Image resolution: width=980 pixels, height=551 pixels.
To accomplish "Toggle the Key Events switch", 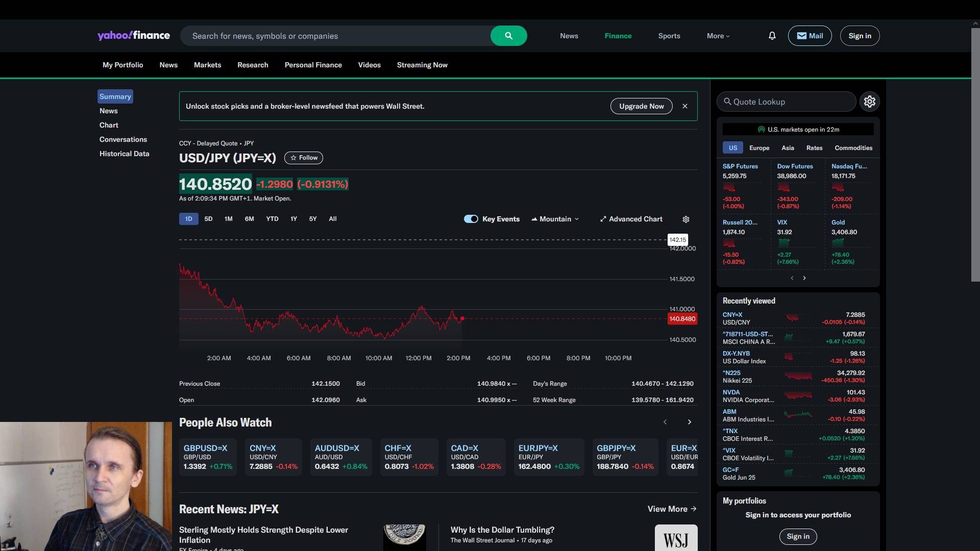I will pos(471,219).
